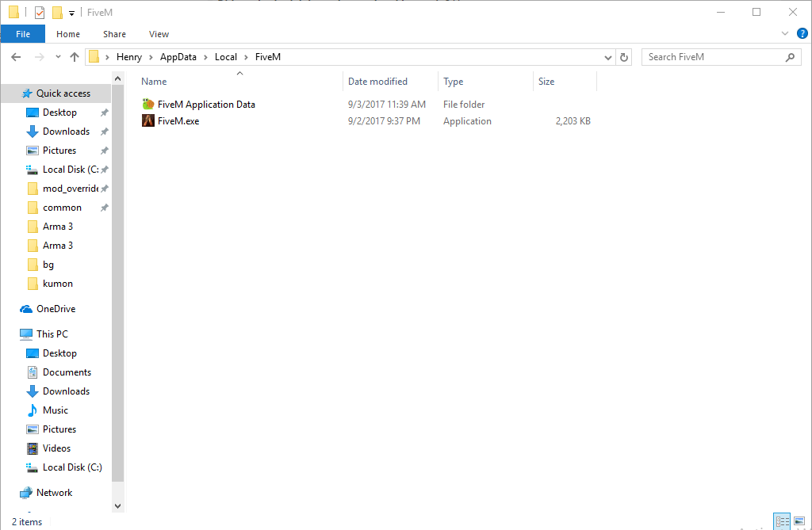Open pinned Desktop under Quick access
812x530 pixels.
(x=59, y=112)
